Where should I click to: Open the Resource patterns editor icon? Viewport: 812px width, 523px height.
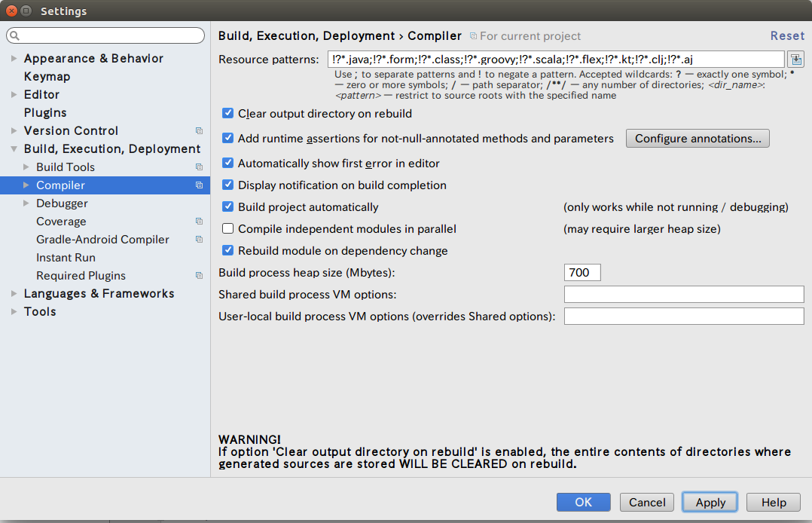(x=796, y=59)
